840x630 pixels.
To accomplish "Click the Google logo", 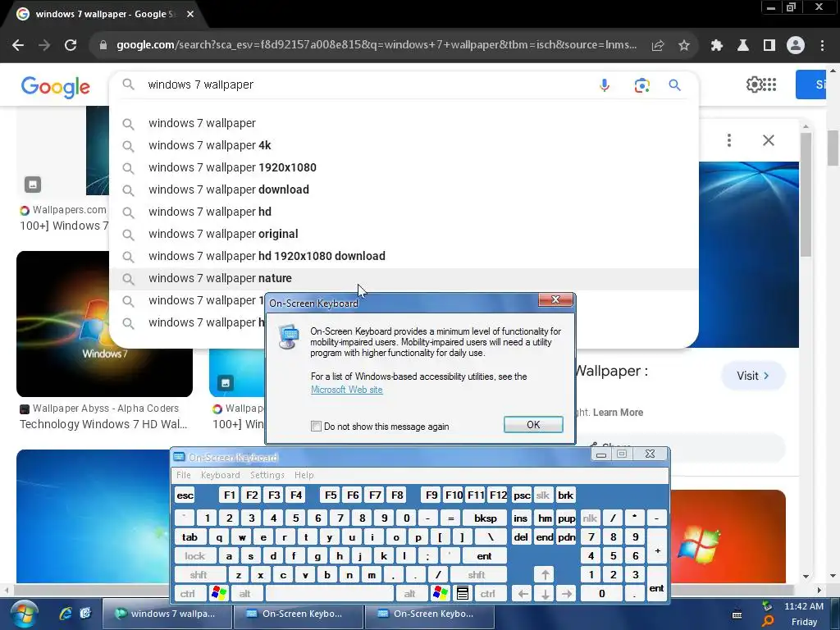I will (56, 86).
